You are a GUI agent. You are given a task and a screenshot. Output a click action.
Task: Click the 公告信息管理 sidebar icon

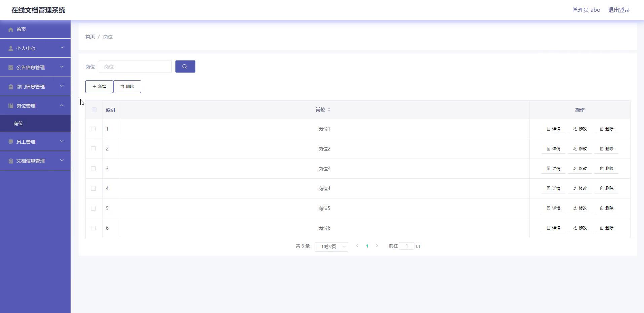click(x=11, y=68)
